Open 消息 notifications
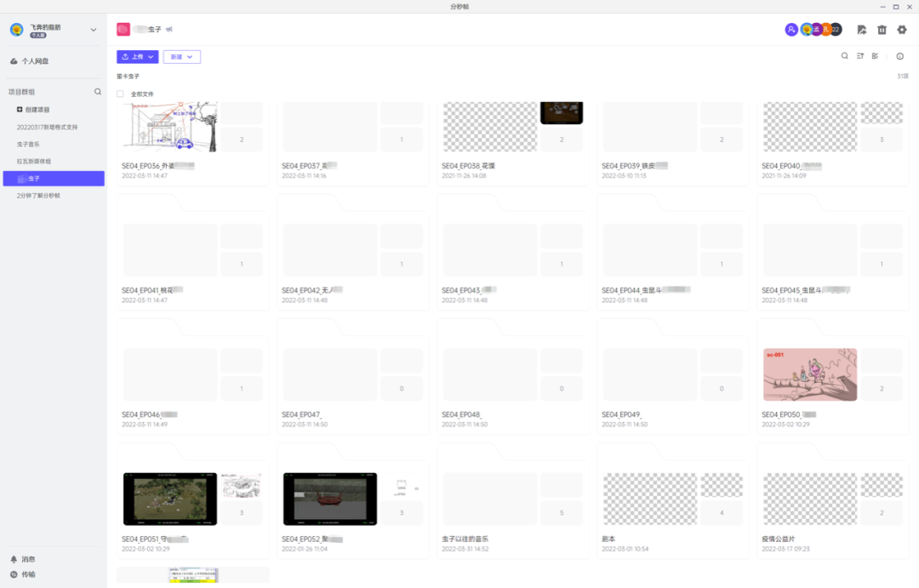The image size is (919, 588). pos(23,559)
